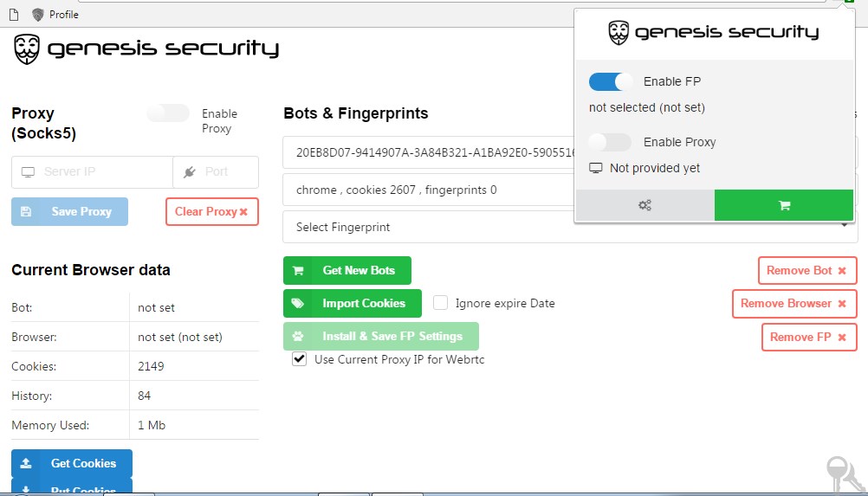Select the Profile tab
The height and width of the screenshot is (496, 868).
pos(55,15)
